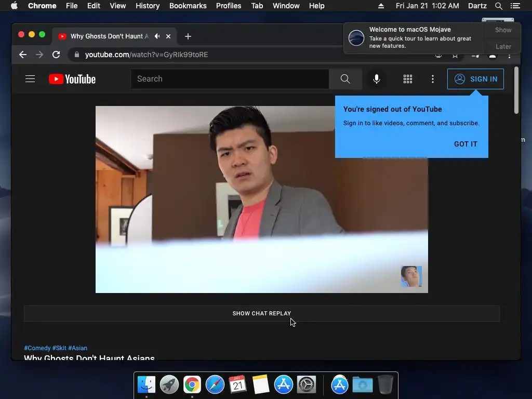Go back with browser back arrow
This screenshot has height=399, width=532.
point(23,55)
